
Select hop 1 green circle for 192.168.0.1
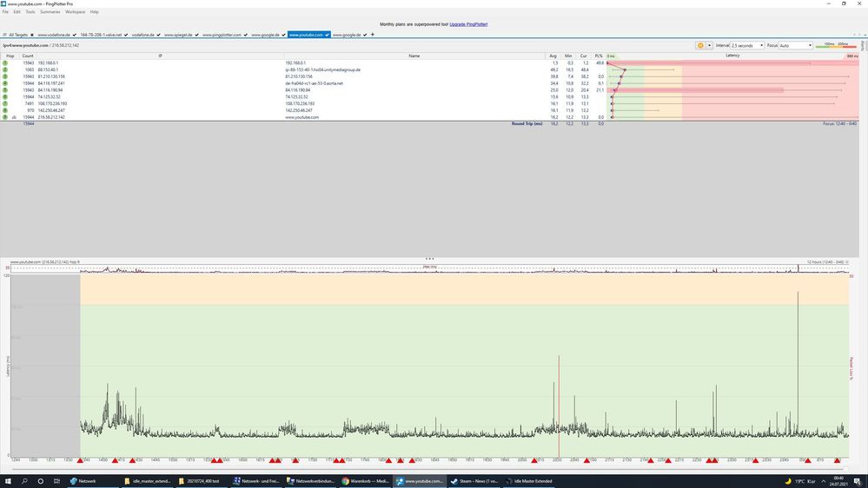pos(5,63)
